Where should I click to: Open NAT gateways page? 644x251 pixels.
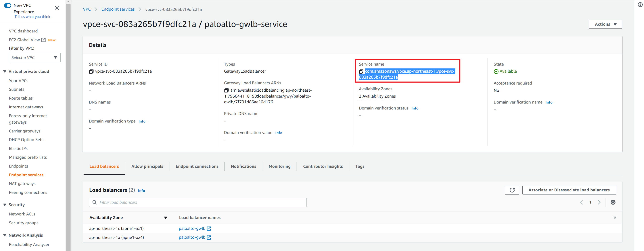pos(22,184)
